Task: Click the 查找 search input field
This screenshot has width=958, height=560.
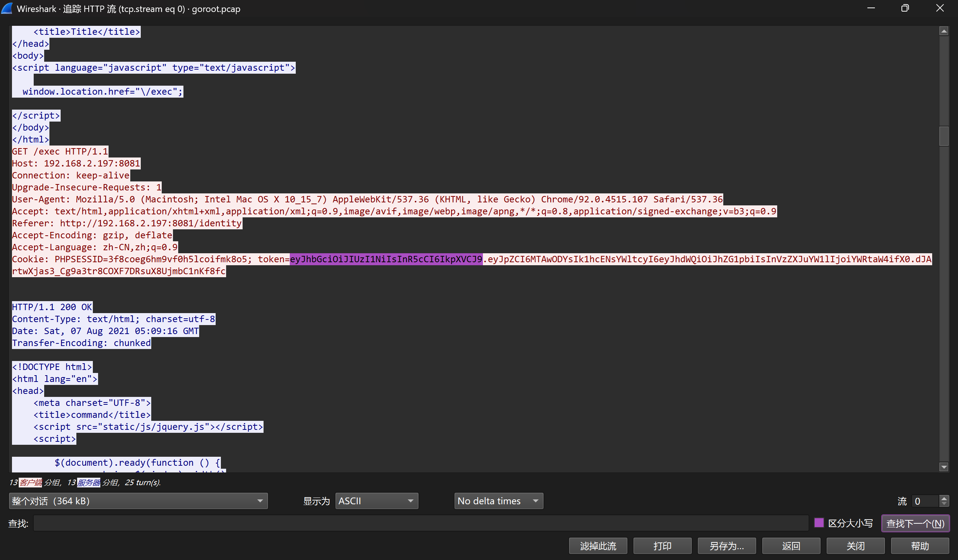Action: tap(421, 523)
